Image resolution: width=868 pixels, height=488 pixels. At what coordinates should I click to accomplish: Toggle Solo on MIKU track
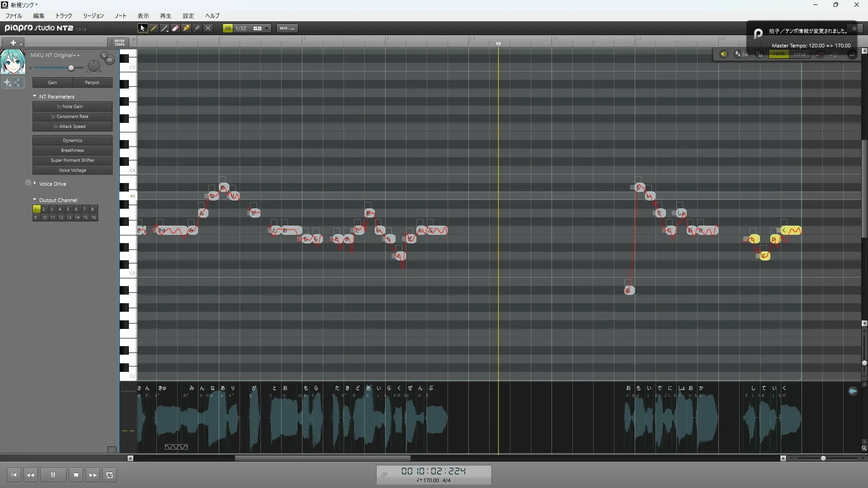pos(104,55)
